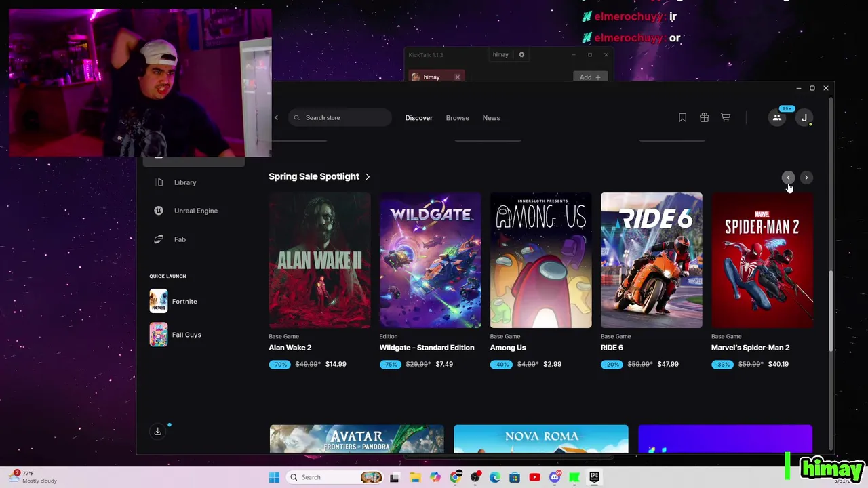Click the Search store field
The image size is (868, 488).
pos(340,117)
